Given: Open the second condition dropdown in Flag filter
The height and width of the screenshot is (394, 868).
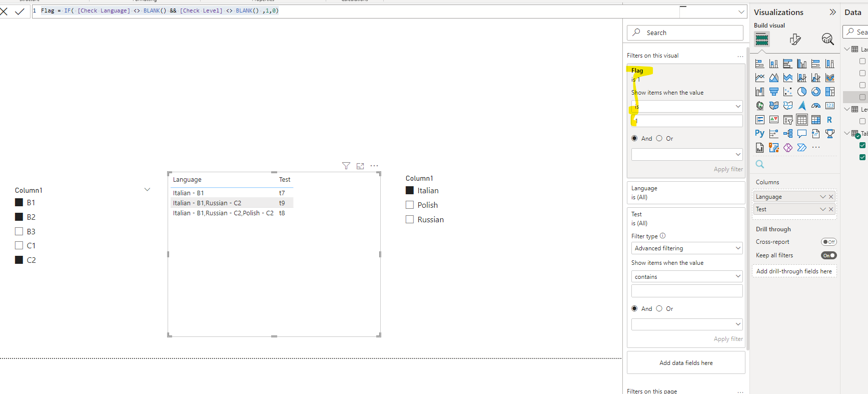Looking at the screenshot, I should (687, 154).
